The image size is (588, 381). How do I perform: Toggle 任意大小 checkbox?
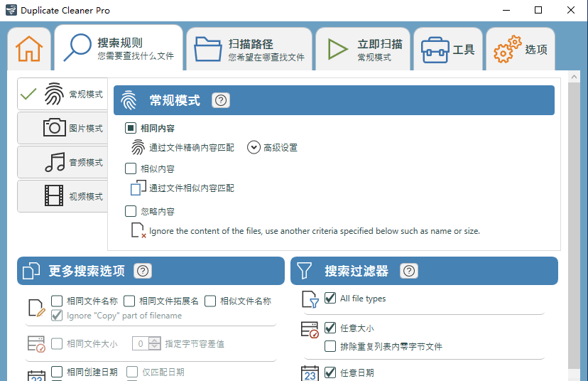click(330, 328)
